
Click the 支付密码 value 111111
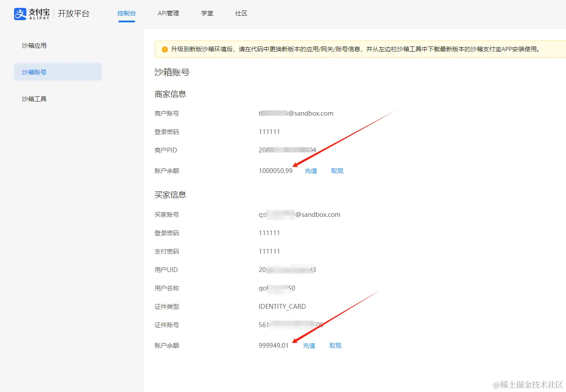point(269,251)
